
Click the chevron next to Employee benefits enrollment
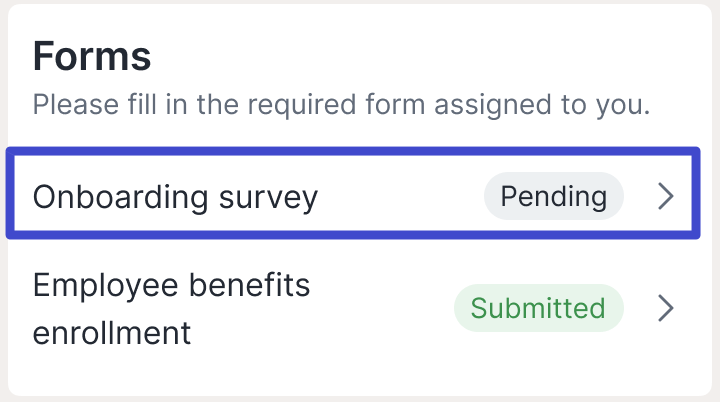pyautogui.click(x=666, y=308)
